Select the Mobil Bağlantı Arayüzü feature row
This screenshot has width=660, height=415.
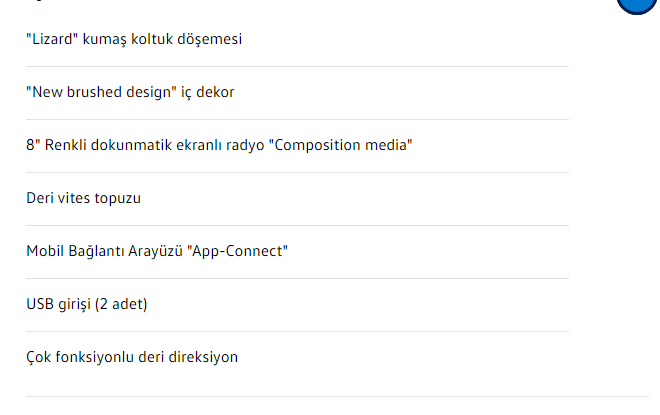click(x=157, y=251)
